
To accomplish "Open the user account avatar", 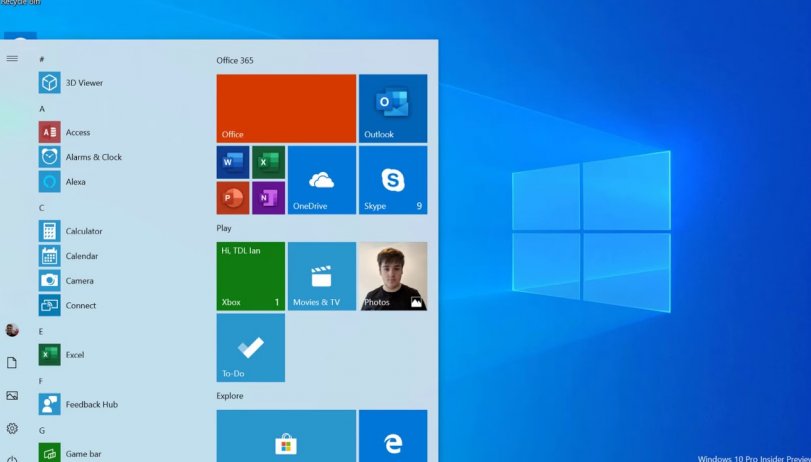I will [x=12, y=330].
